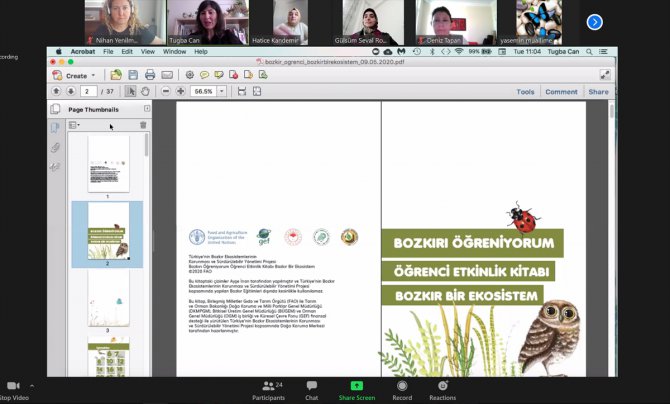The width and height of the screenshot is (670, 404).
Task: Toggle Record in Zoom toolbar
Action: point(402,389)
